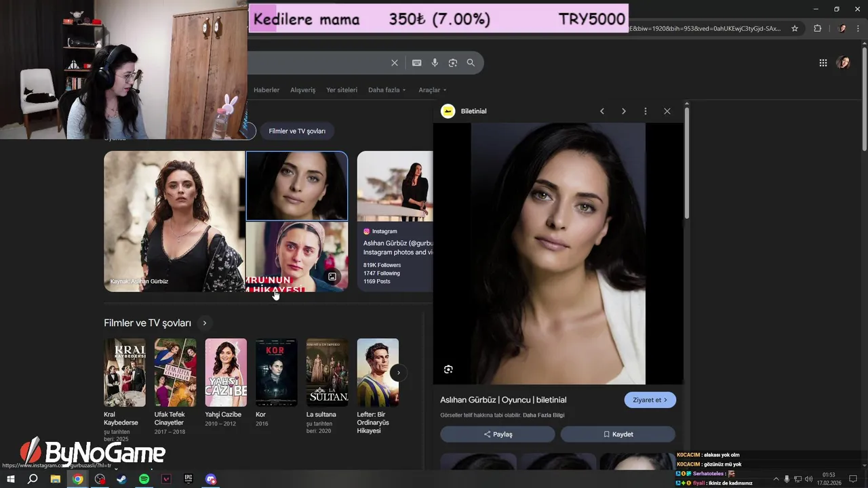Click the Biletinial site logo icon
The image size is (868, 488).
448,111
